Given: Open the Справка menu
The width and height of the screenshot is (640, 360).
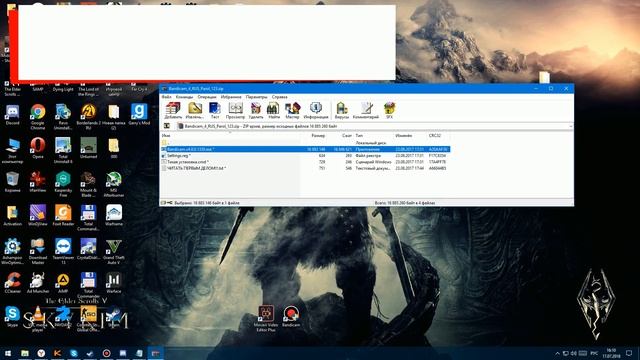Looking at the screenshot, I should [x=280, y=97].
